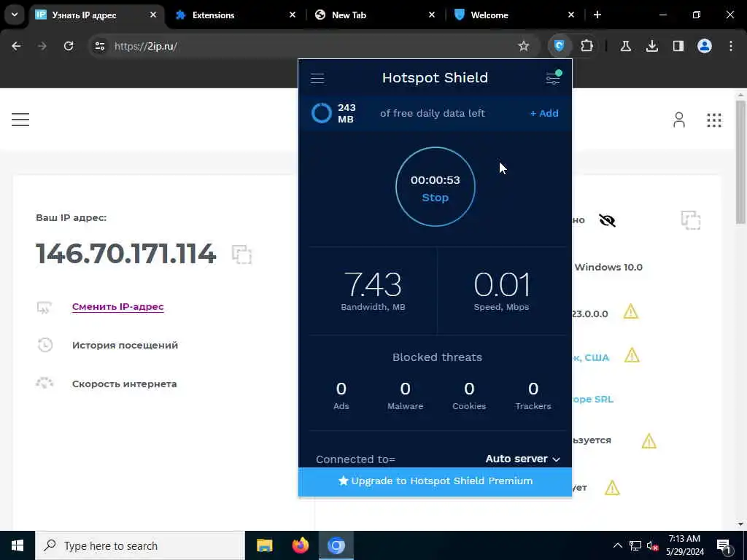Click the 0.01 Speed value

coord(502,284)
